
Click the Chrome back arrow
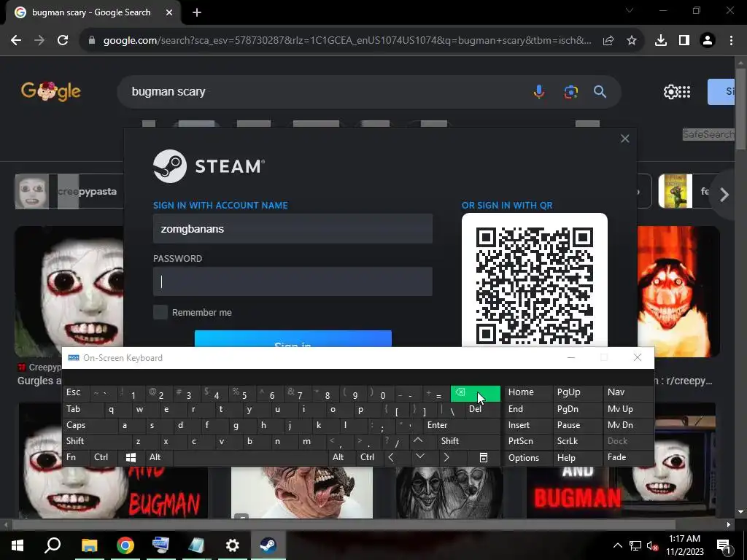click(x=16, y=41)
